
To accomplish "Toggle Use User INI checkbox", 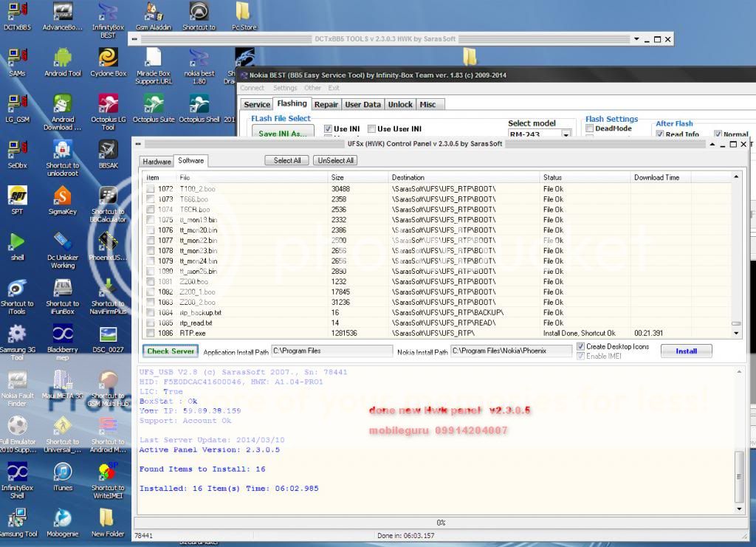I will (371, 128).
